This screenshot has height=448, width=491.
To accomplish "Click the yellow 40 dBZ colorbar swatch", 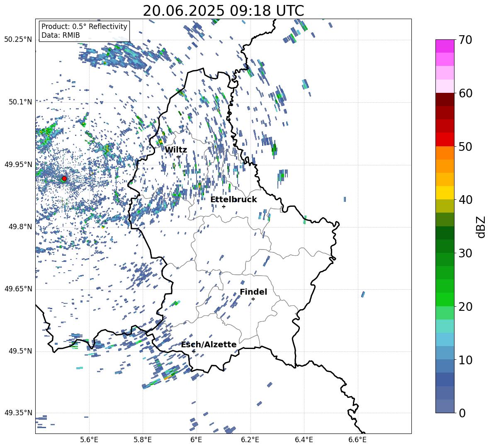I will pos(445,193).
